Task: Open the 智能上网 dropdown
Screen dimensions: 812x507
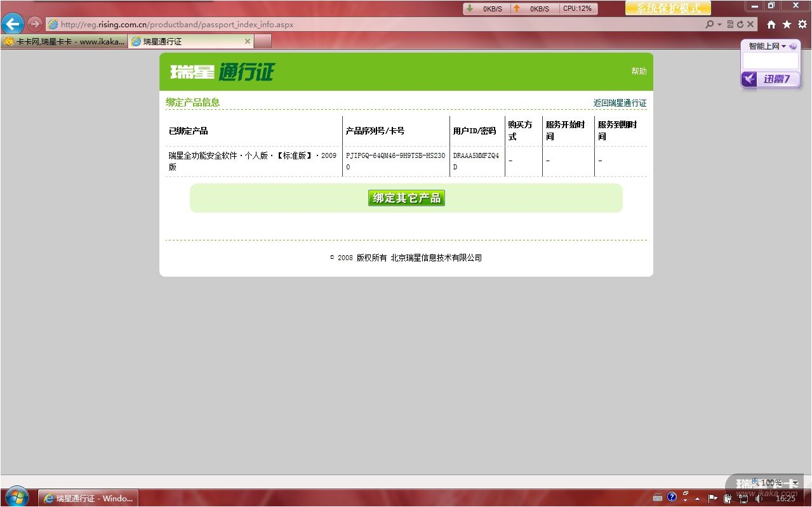Action: point(768,46)
